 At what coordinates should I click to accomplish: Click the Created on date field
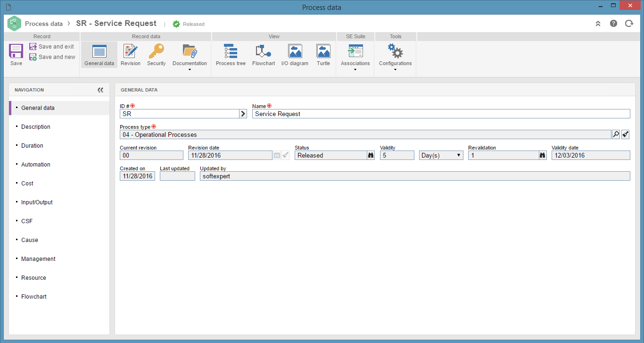pyautogui.click(x=137, y=176)
